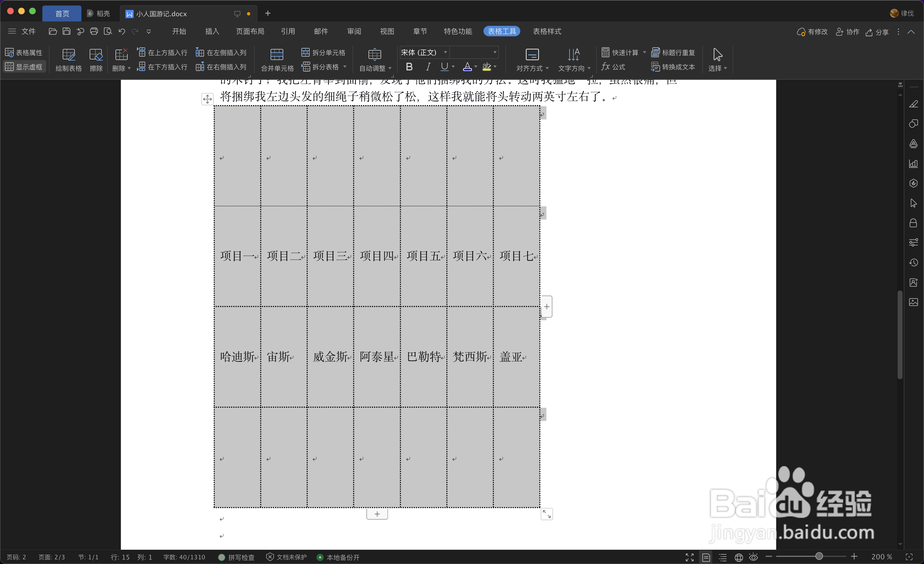Insert column to the right (在右侧插入列)
Image resolution: width=924 pixels, height=564 pixels.
(x=221, y=67)
